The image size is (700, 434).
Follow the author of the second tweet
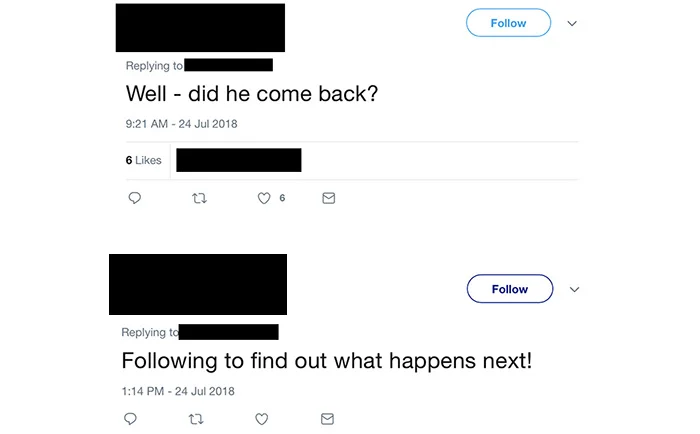[x=510, y=289]
